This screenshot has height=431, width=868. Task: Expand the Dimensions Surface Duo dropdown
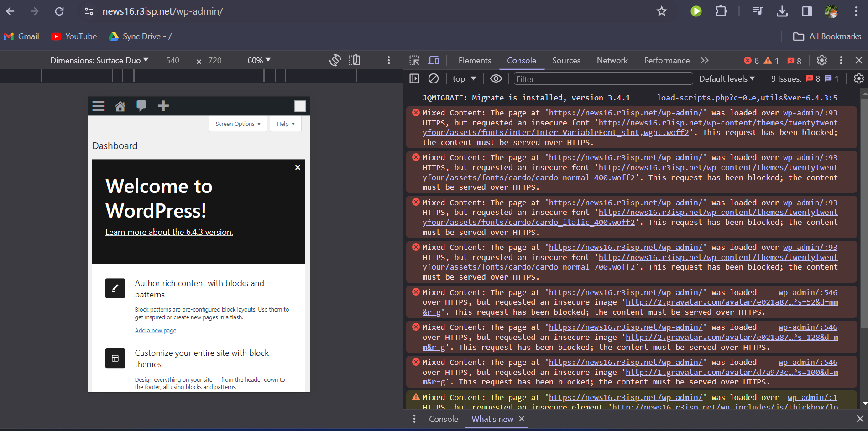pyautogui.click(x=99, y=60)
